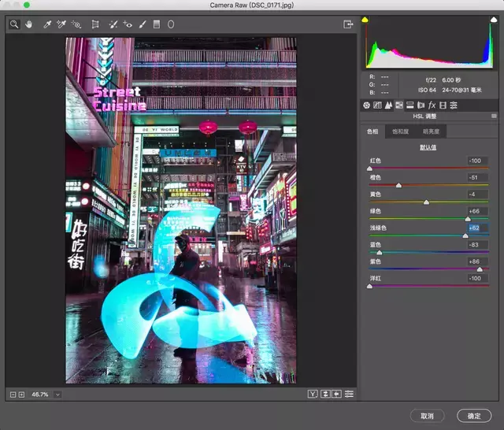Click the 取消 cancel button
The width and height of the screenshot is (504, 430).
tap(427, 416)
